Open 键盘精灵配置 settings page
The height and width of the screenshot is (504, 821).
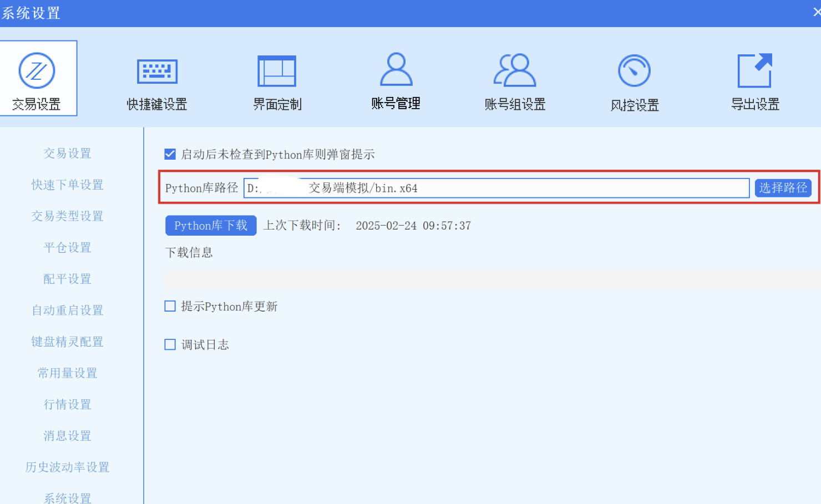point(67,342)
